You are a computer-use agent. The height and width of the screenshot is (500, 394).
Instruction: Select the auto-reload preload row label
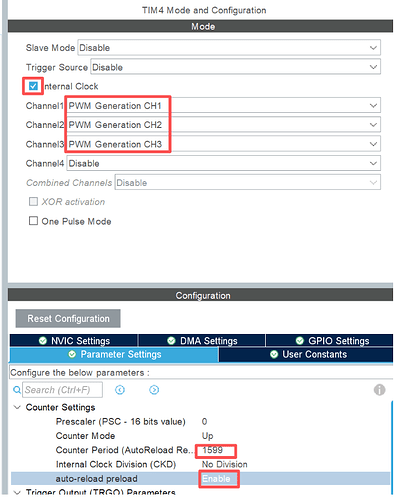tap(96, 479)
